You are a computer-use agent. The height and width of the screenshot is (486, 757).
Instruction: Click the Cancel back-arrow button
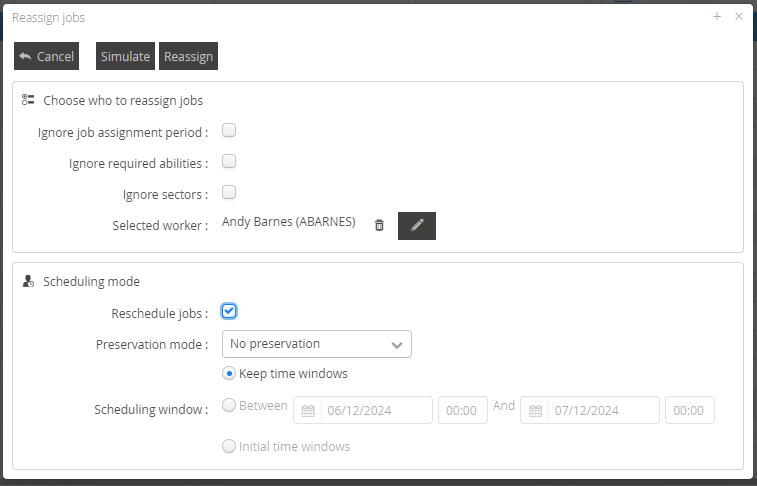tap(46, 57)
